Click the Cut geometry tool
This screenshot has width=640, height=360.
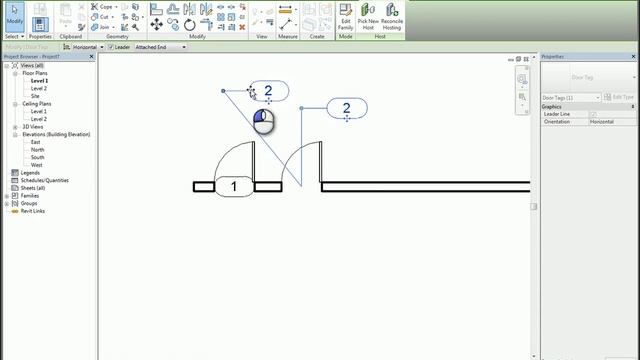tap(101, 17)
